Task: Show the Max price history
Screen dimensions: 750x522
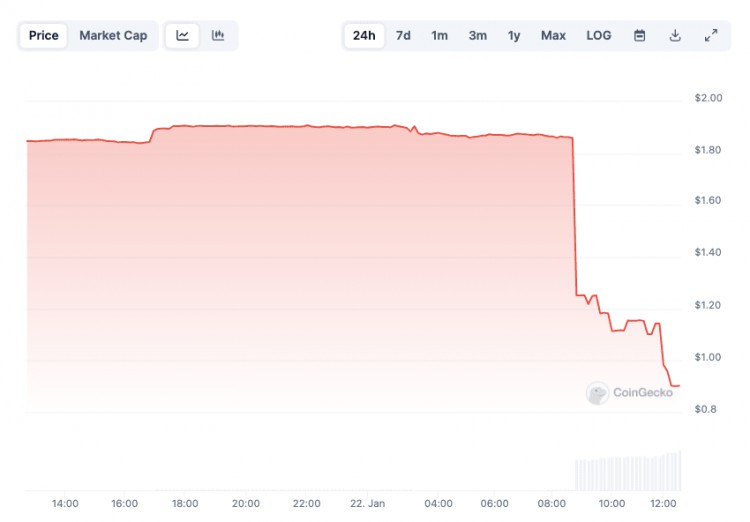Action: (x=553, y=35)
